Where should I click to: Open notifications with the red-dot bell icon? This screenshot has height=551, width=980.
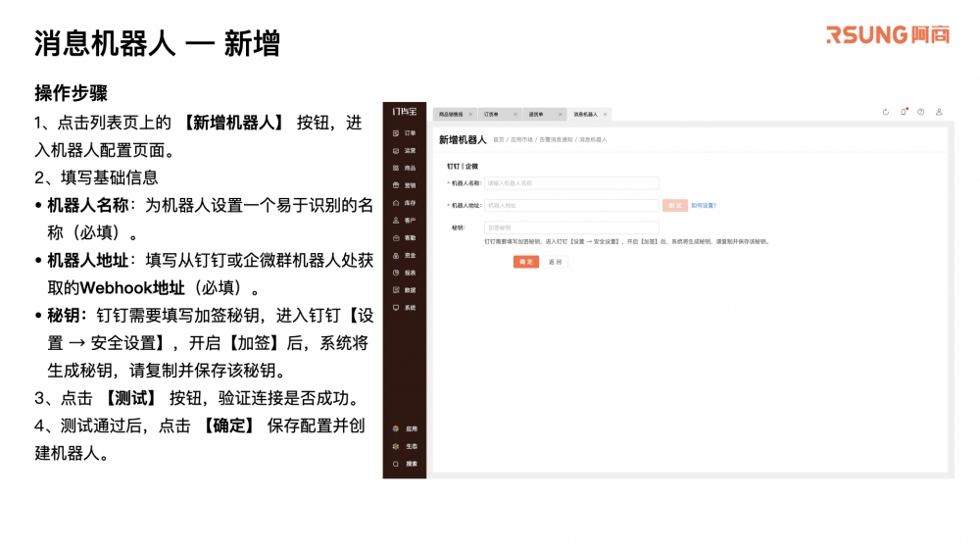coord(904,112)
